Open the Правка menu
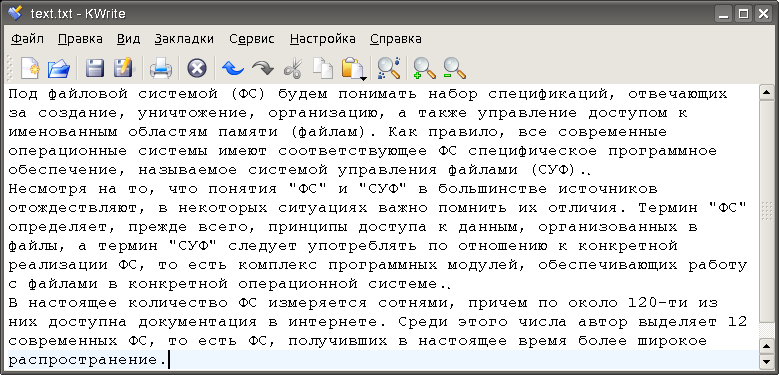Image resolution: width=779 pixels, height=375 pixels. 80,39
